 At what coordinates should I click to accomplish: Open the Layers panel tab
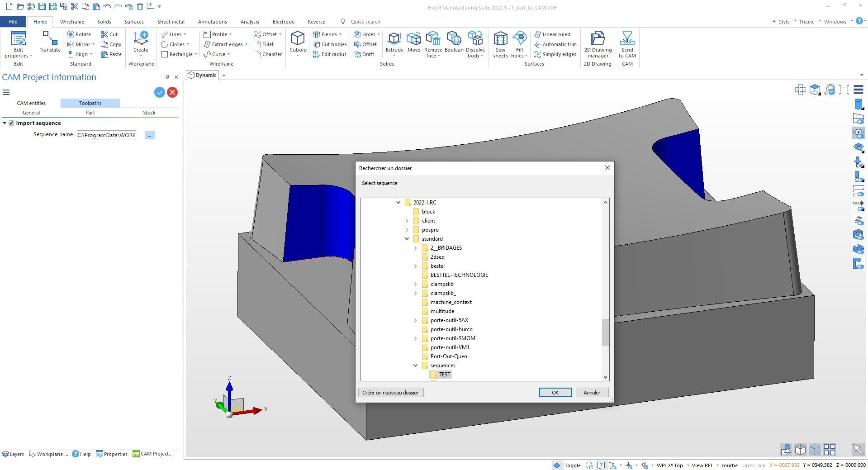click(13, 454)
